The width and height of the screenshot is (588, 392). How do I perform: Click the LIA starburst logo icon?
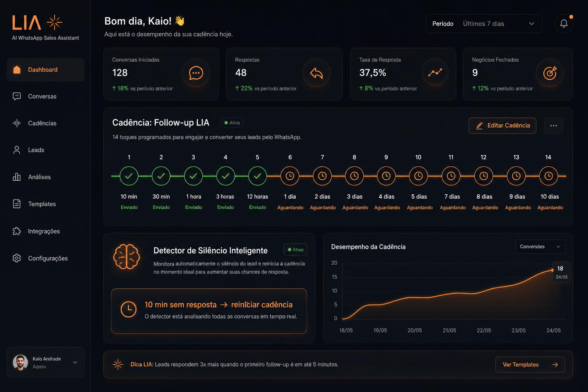coord(55,22)
